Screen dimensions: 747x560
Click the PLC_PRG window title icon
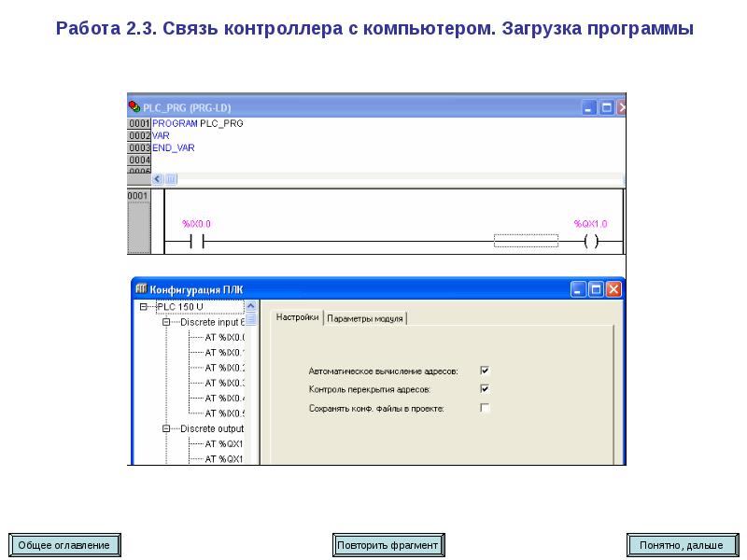[x=134, y=107]
